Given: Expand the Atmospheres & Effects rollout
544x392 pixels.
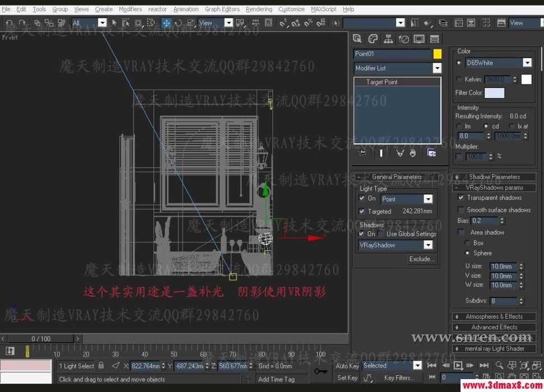Looking at the screenshot, I should [494, 317].
